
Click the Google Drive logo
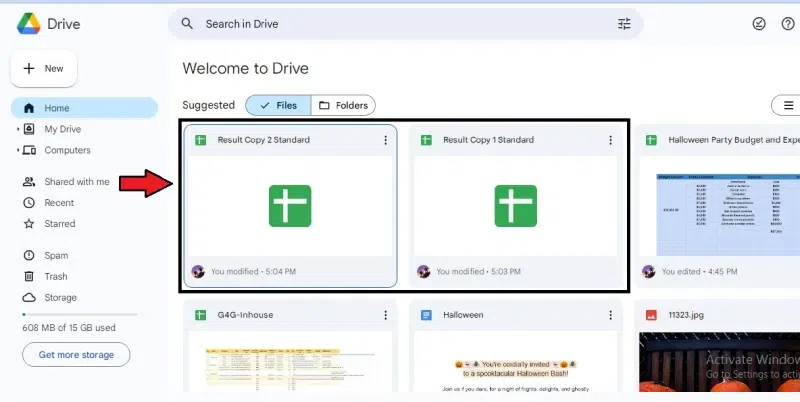tap(29, 23)
